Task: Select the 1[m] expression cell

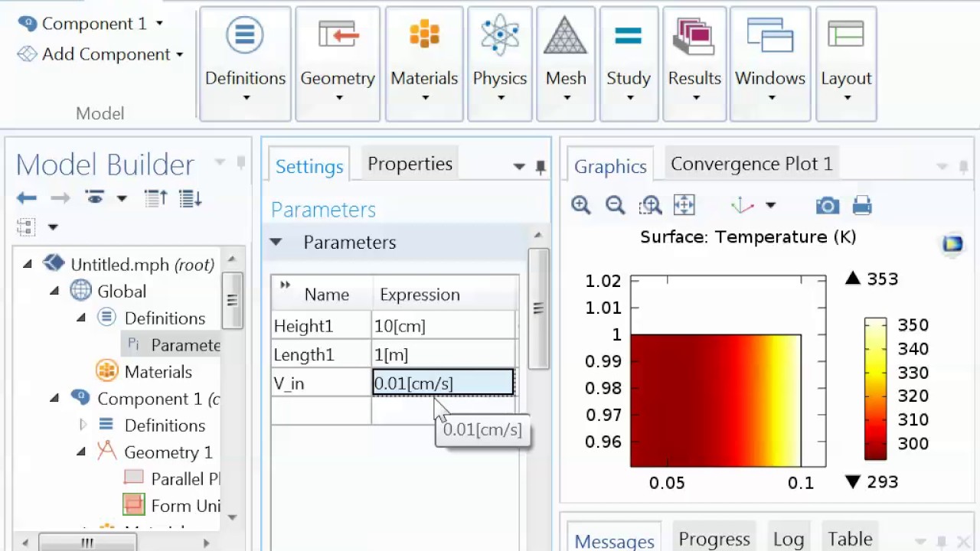Action: (444, 355)
